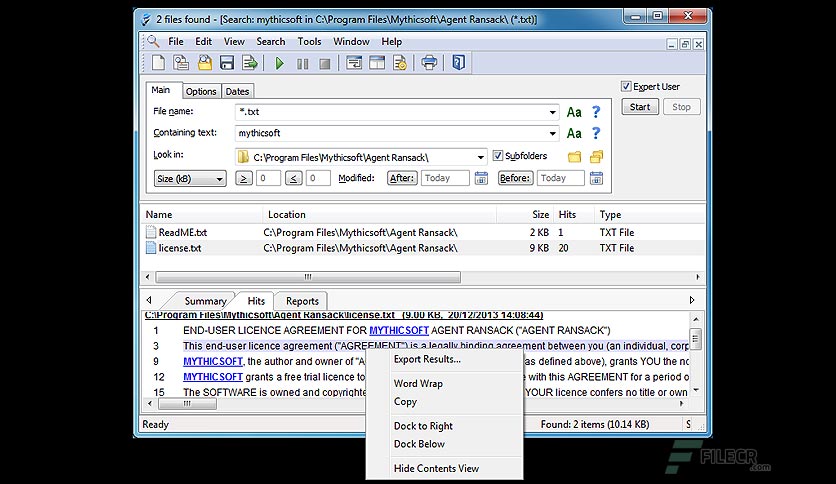
Task: Click the New search document icon
Action: tap(158, 63)
